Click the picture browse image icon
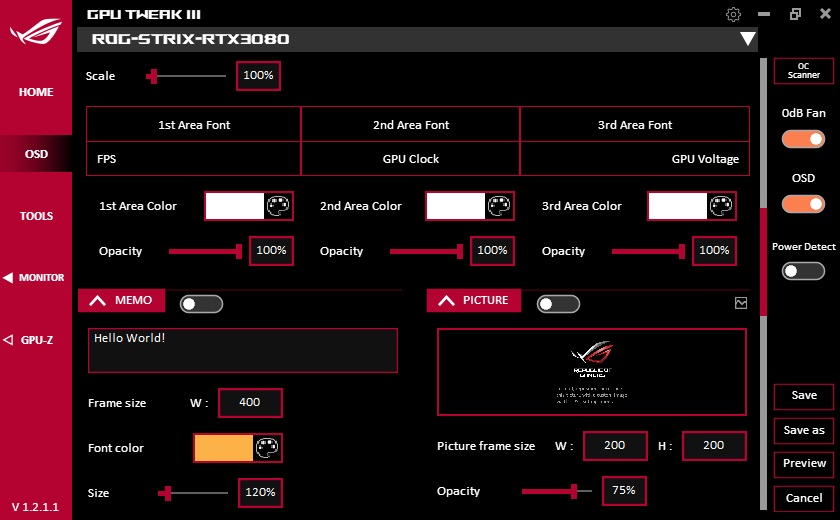This screenshot has height=520, width=840. click(x=741, y=303)
